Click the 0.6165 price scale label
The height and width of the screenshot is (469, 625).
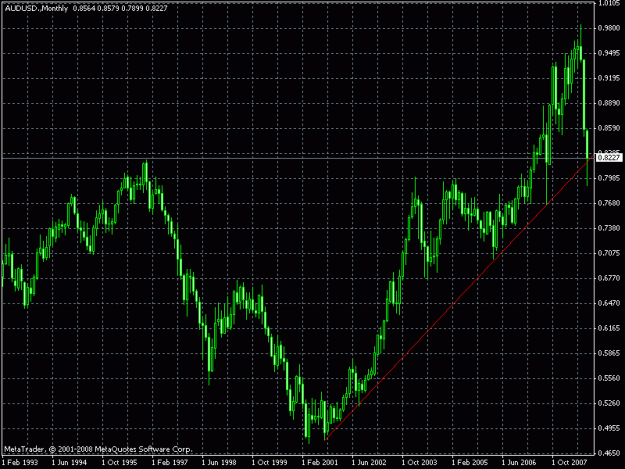609,328
